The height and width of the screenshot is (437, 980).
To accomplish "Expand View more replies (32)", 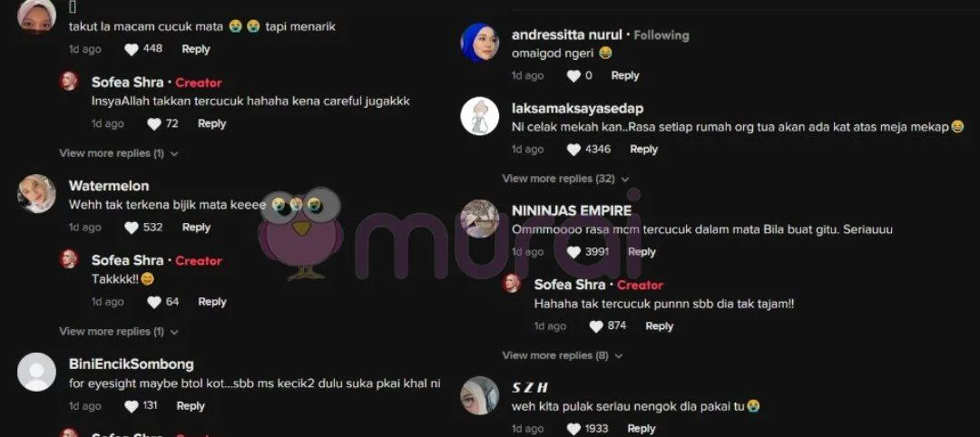I will [565, 179].
